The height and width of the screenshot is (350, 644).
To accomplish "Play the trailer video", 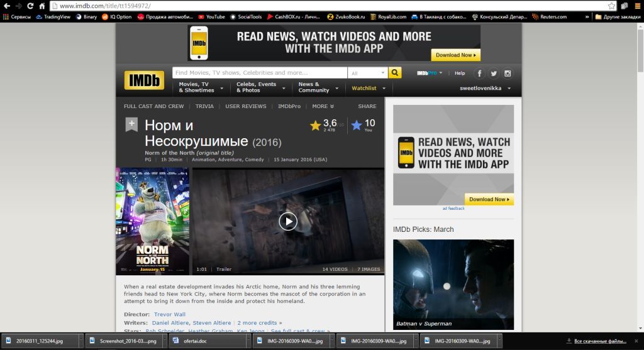I will click(x=288, y=222).
